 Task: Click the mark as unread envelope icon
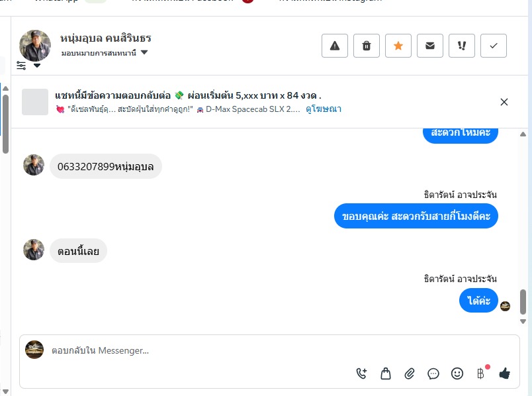(x=430, y=46)
